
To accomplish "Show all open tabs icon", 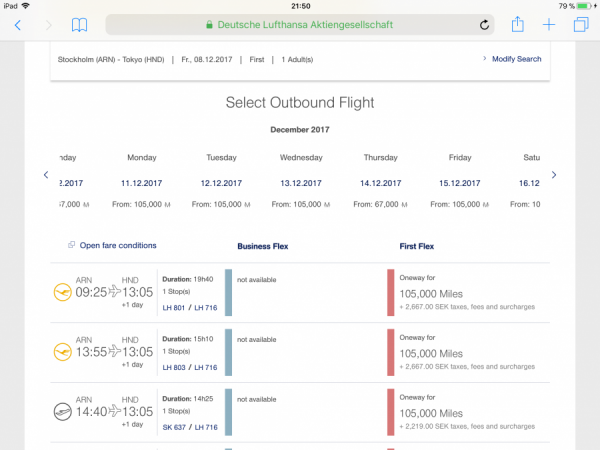I will pos(581,25).
